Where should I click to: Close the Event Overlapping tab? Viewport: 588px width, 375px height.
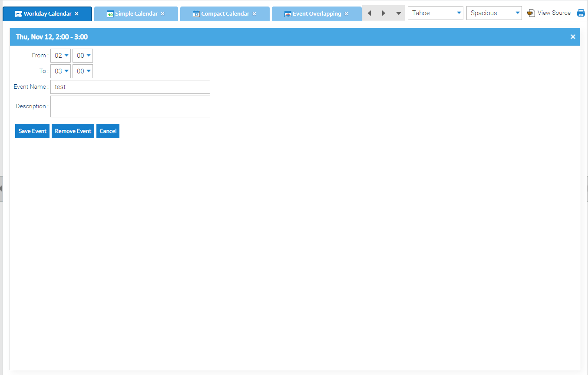coord(346,14)
